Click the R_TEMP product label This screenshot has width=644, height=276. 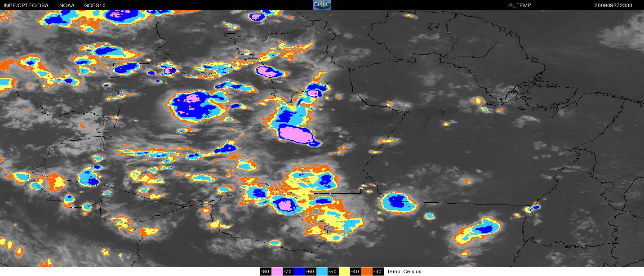tap(520, 5)
